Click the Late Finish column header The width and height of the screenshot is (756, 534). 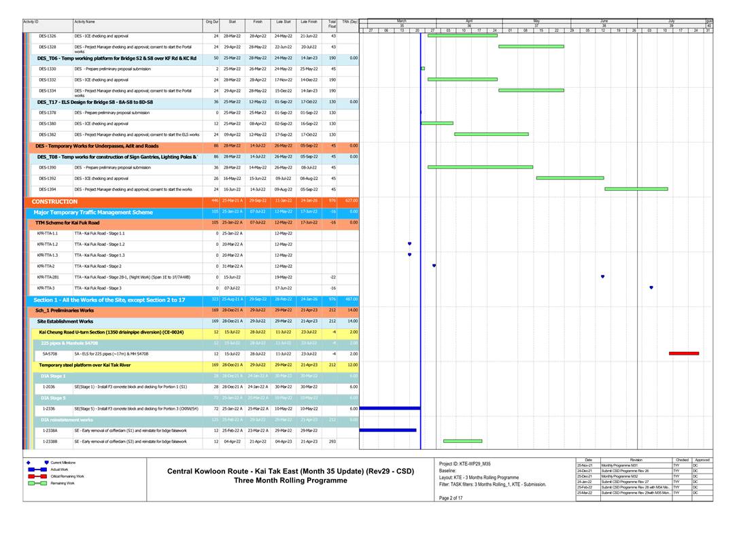click(x=309, y=22)
